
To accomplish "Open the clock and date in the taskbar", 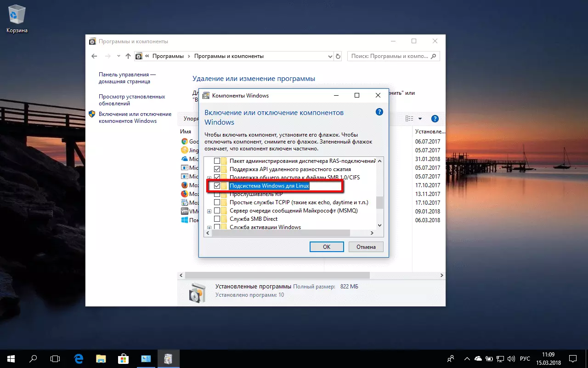I will click(548, 358).
